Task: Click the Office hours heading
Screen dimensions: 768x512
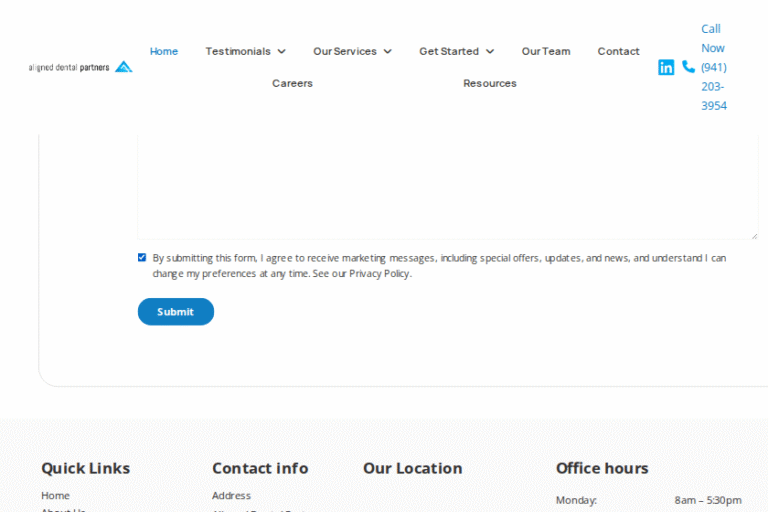Action: pos(602,468)
